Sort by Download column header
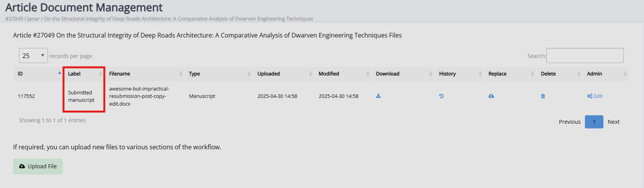The image size is (644, 188). 404,74
